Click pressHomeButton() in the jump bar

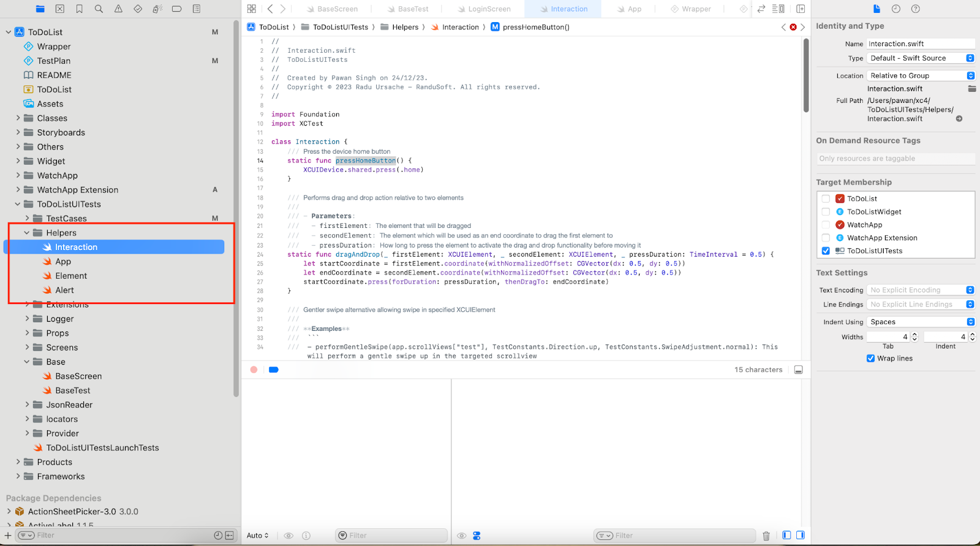click(530, 27)
